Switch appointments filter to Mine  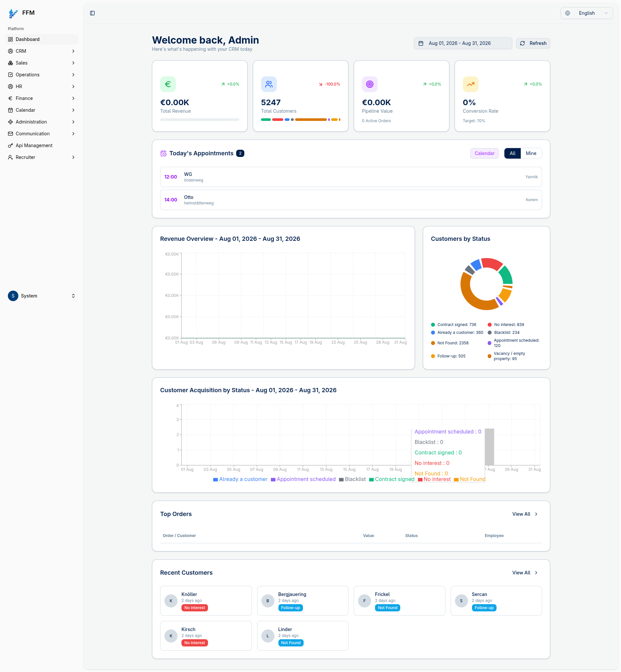coord(531,153)
